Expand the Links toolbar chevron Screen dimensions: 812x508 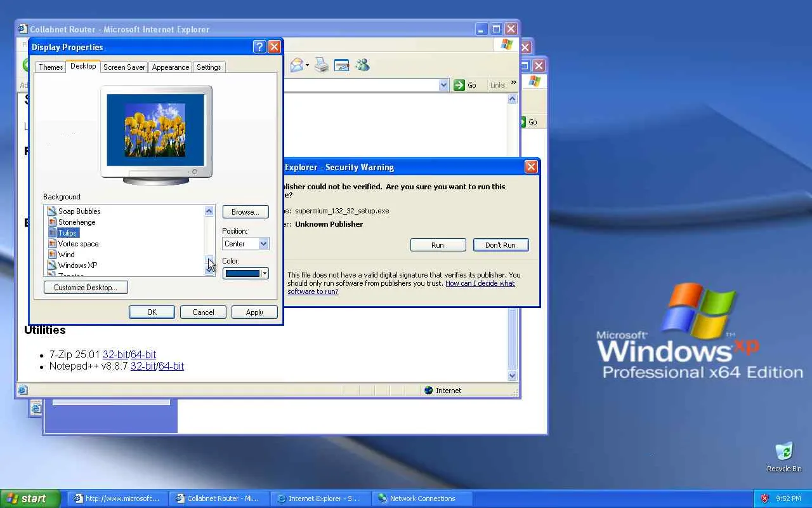point(513,83)
